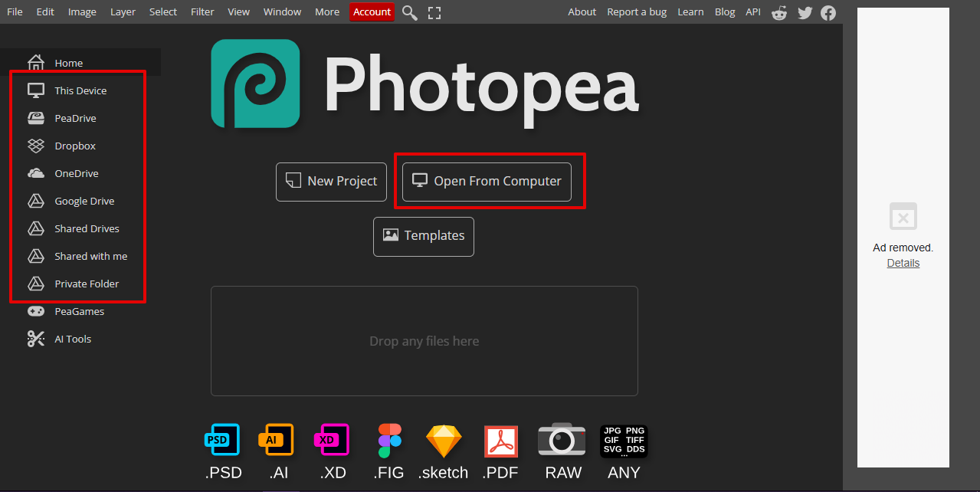Viewport: 980px width, 492px height.
Task: Open the Filter menu
Action: click(202, 12)
